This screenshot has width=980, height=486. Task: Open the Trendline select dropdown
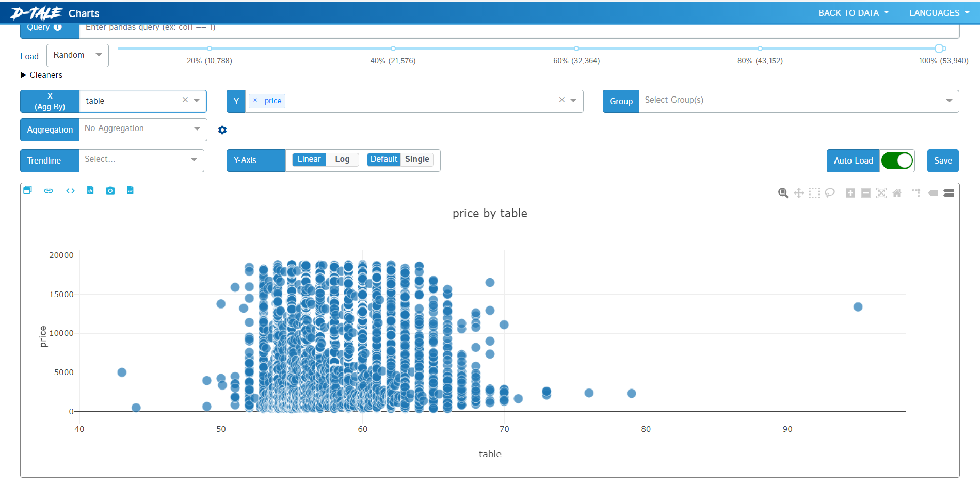click(141, 160)
